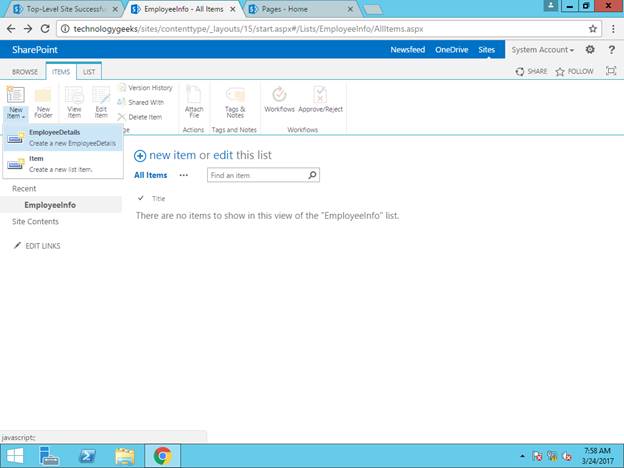Switch to the BROWSE ribbon tab
The width and height of the screenshot is (624, 468).
[x=25, y=72]
